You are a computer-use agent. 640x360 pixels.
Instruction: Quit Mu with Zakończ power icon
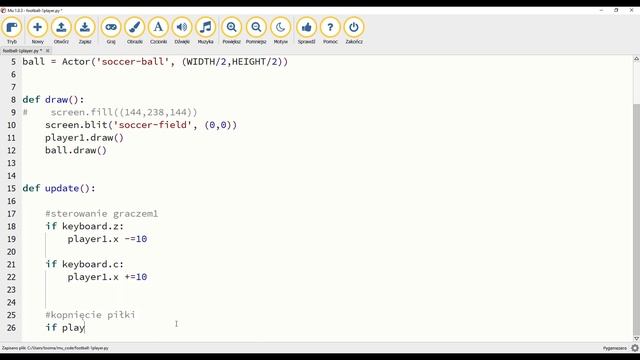click(x=354, y=31)
